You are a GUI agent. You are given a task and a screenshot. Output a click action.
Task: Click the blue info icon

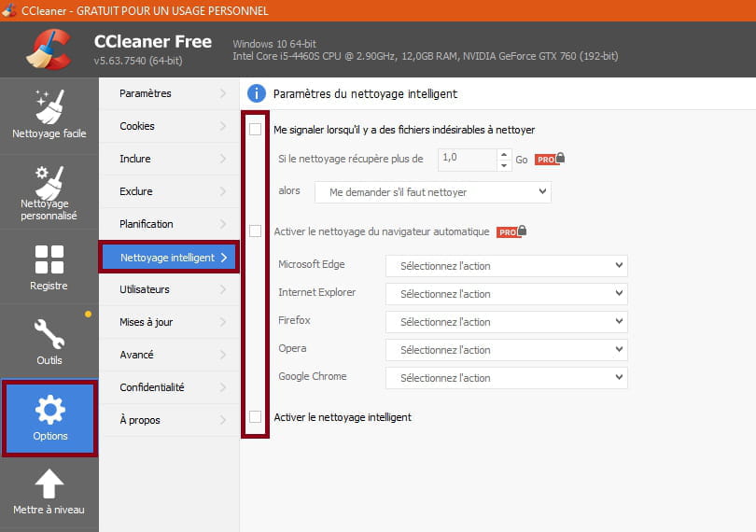pyautogui.click(x=257, y=93)
